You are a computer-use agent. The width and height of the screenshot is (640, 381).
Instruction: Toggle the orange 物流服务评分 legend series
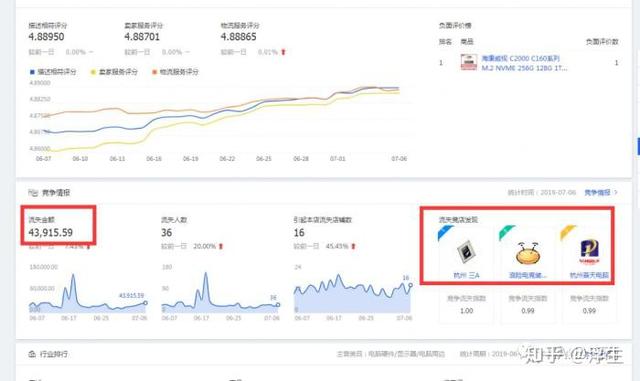point(175,72)
